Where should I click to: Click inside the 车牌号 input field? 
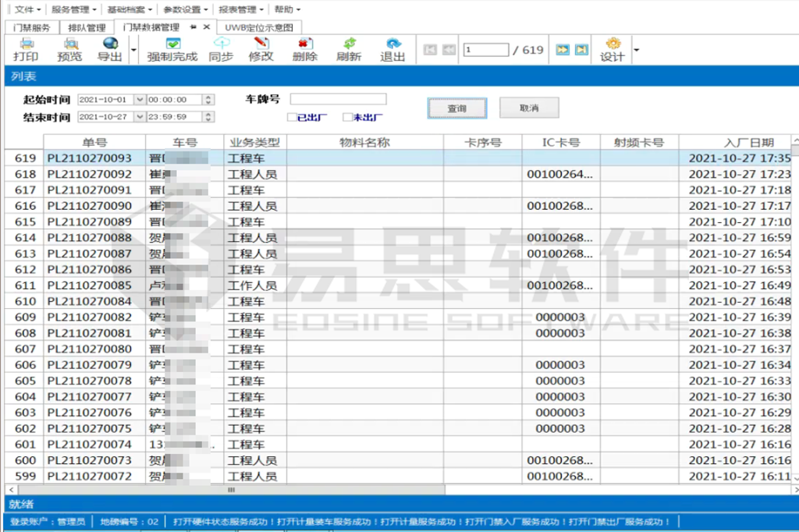(337, 98)
